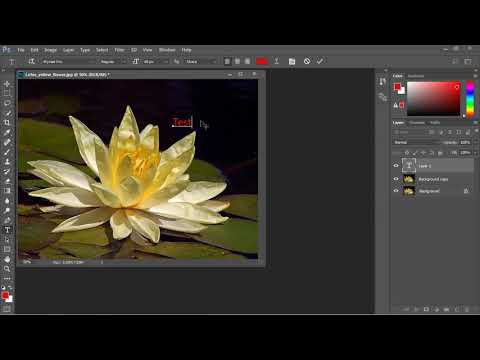Screen dimensions: 480x360
Task: Open the Color panel options menu
Action: point(475,76)
